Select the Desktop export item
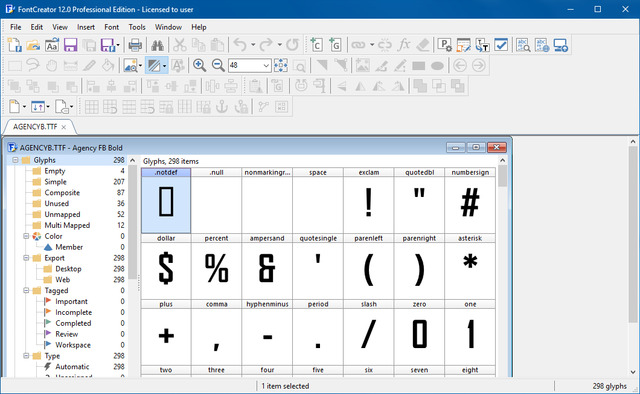Screen dimensions: 640x394 (x=69, y=269)
